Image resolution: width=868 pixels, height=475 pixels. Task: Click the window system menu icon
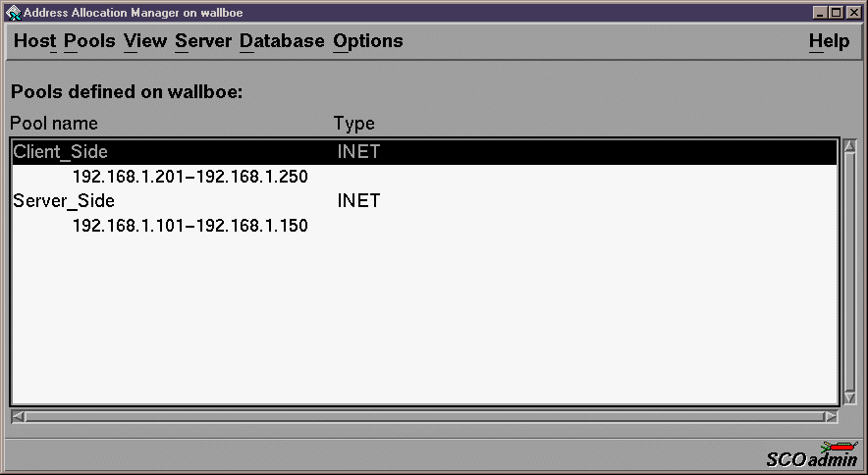click(14, 12)
